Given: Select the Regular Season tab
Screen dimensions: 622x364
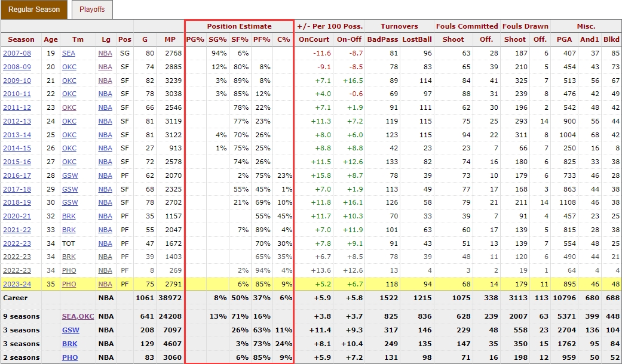Looking at the screenshot, I should point(34,10).
